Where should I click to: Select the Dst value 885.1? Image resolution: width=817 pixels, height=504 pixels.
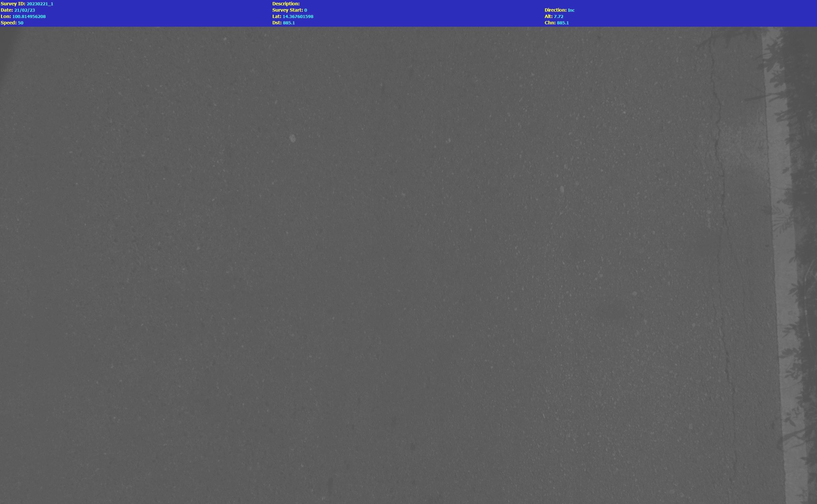tap(289, 23)
